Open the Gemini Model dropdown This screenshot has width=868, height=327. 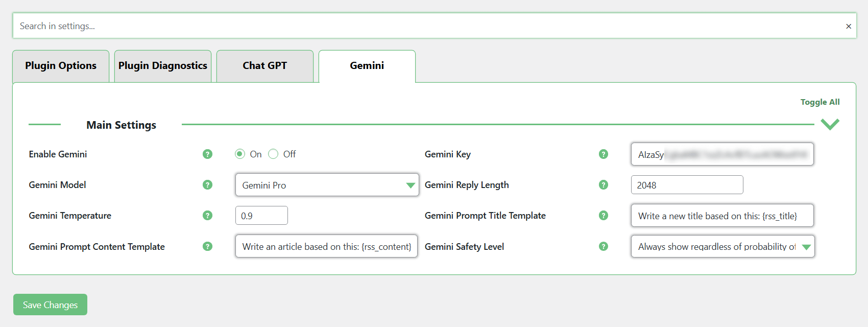point(327,185)
